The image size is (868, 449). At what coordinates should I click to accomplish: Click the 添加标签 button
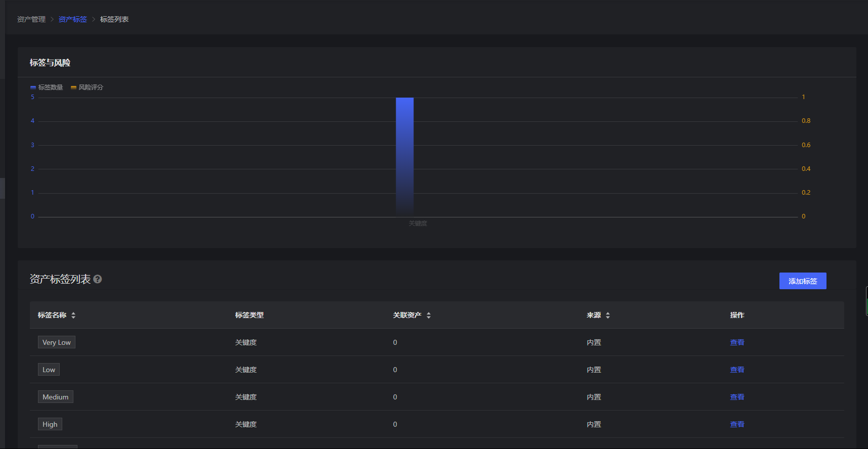point(802,281)
